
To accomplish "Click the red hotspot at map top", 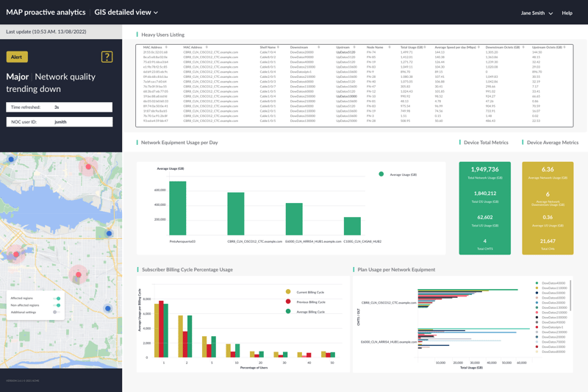I will pos(88,166).
